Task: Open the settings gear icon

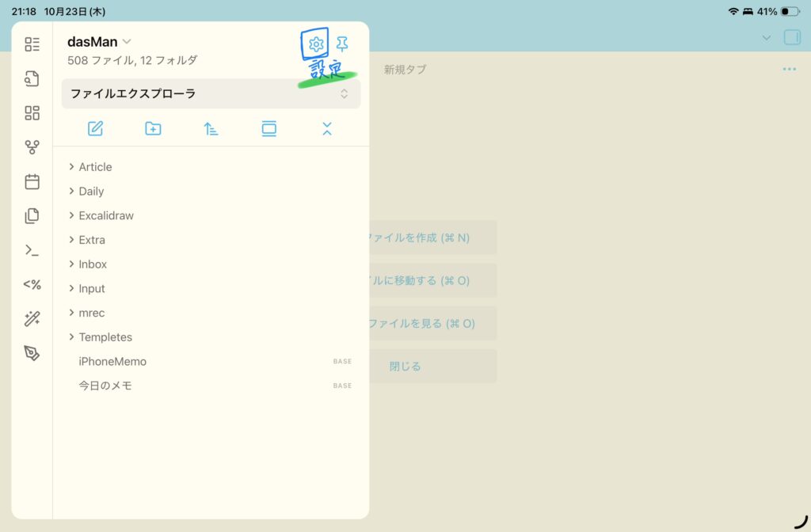Action: 315,44
